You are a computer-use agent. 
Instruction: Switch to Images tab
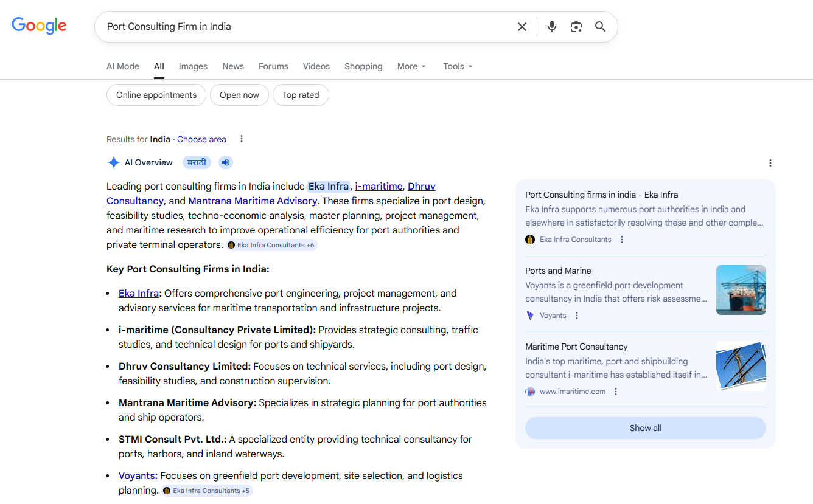(x=193, y=66)
